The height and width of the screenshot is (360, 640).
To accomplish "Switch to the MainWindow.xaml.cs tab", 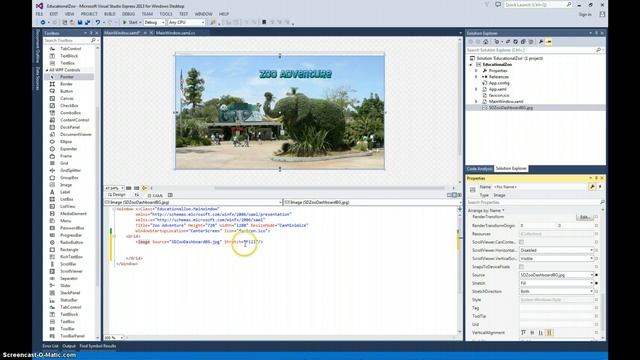I will (x=176, y=33).
